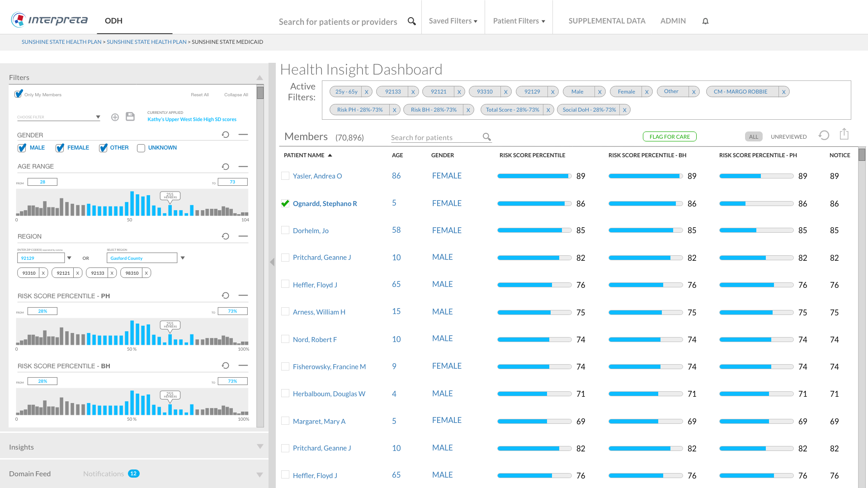Screen dimensions: 868x488
Task: Click the Flag for Care button
Action: click(x=670, y=136)
